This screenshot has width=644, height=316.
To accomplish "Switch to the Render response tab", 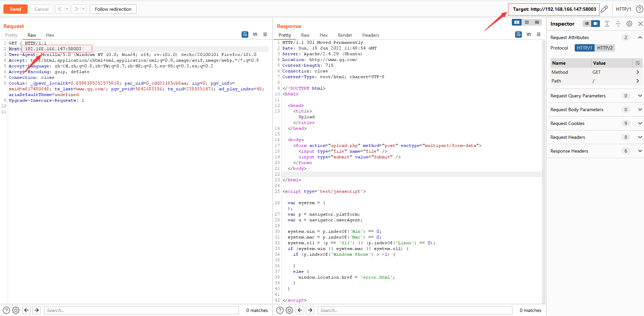I will tap(345, 35).
